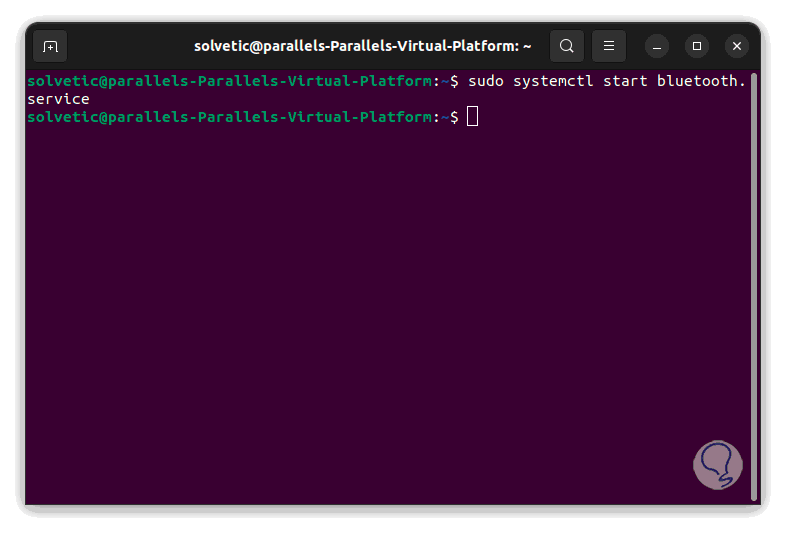The image size is (786, 533).
Task: Click the window title text in header
Action: (363, 46)
